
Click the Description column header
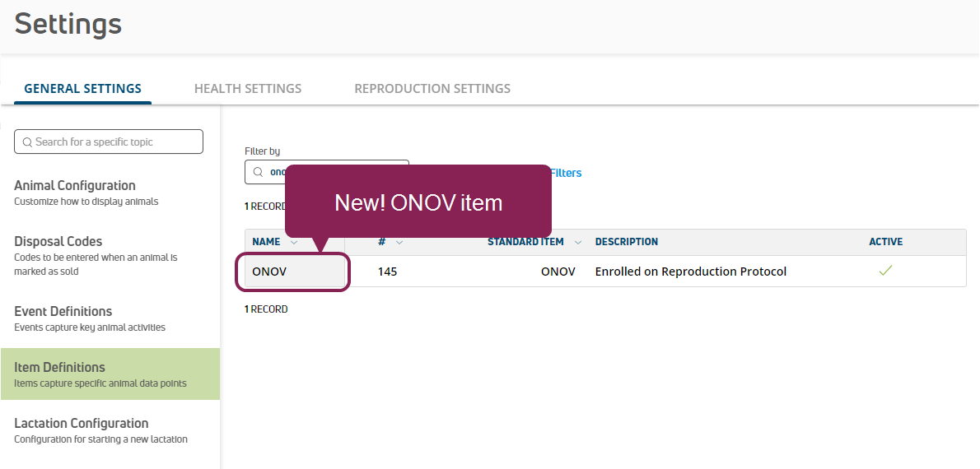pyautogui.click(x=626, y=242)
